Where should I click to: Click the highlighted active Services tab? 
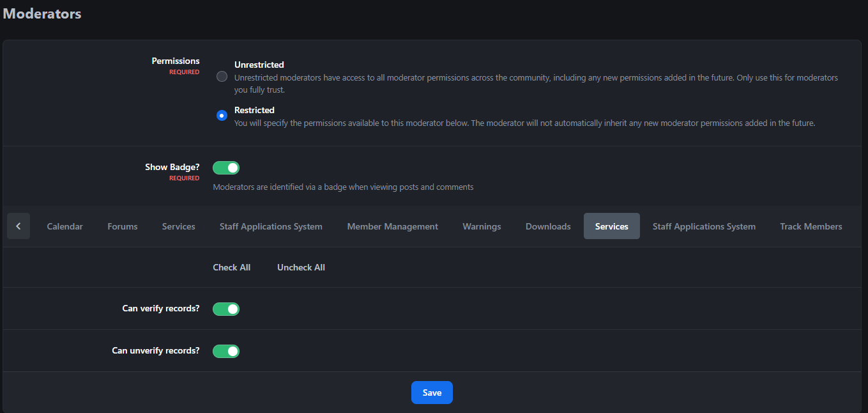pos(612,226)
